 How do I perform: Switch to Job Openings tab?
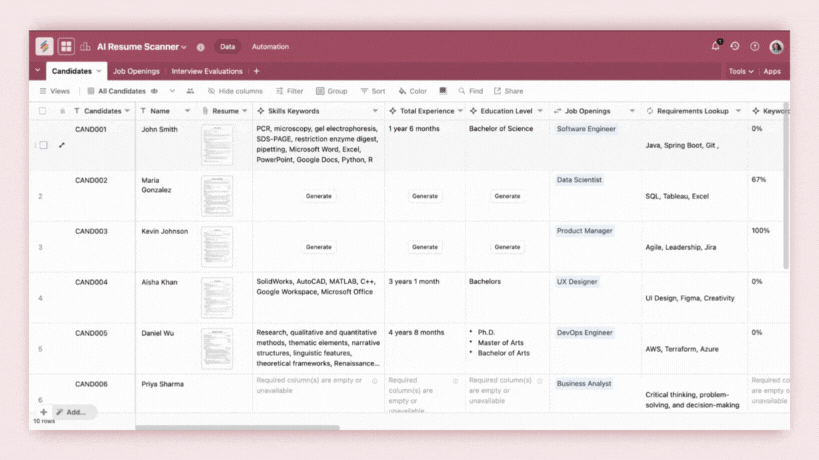click(x=136, y=71)
